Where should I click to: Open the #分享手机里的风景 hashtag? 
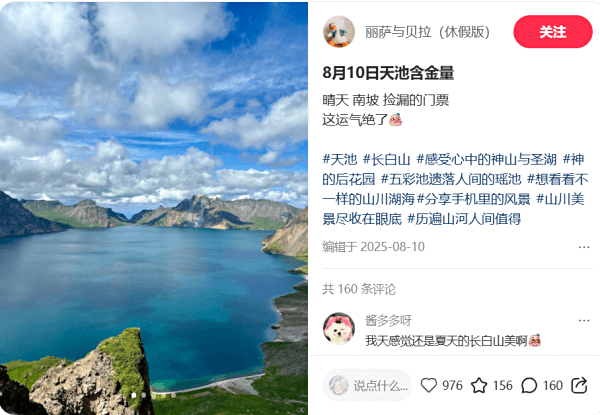(x=474, y=199)
